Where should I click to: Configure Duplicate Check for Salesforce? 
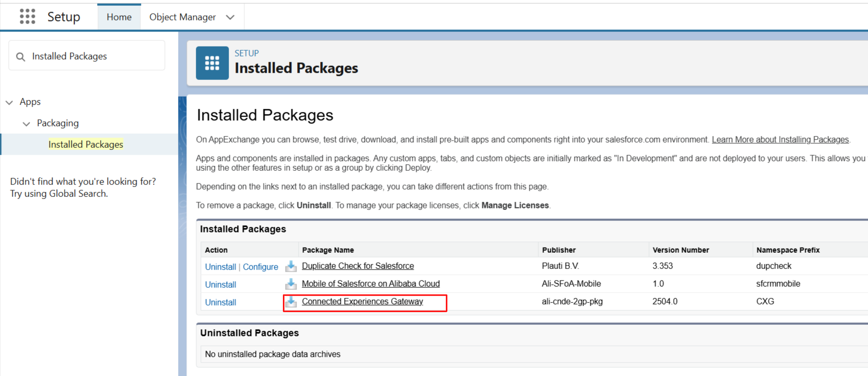tap(261, 267)
